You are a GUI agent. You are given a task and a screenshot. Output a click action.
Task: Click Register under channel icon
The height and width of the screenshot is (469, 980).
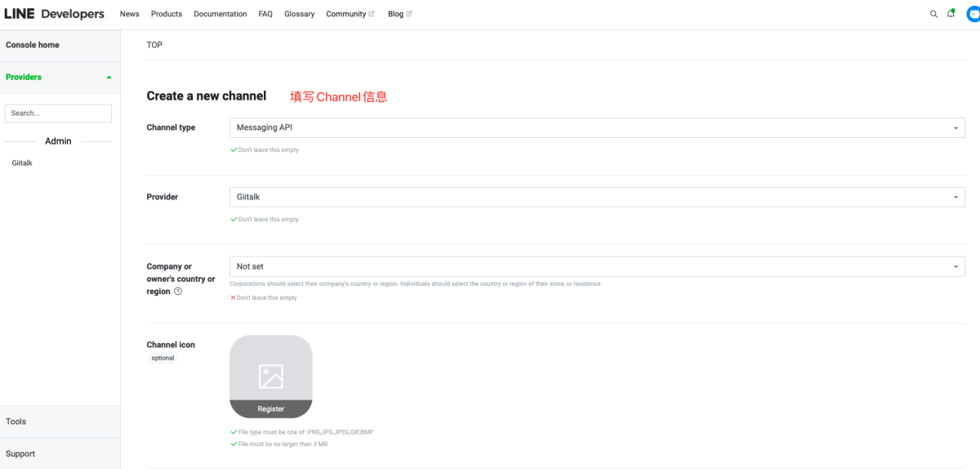(270, 409)
